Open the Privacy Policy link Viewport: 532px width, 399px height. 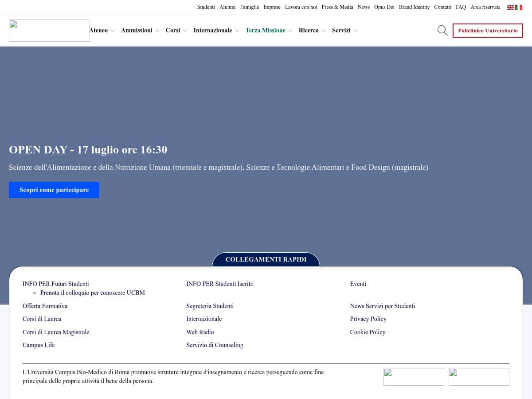[x=368, y=319]
